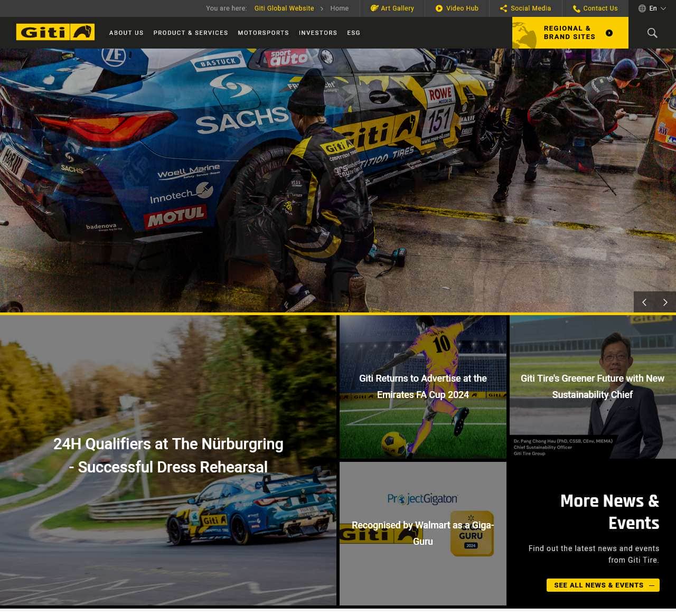
Task: Click the Home breadcrumb
Action: coord(340,8)
